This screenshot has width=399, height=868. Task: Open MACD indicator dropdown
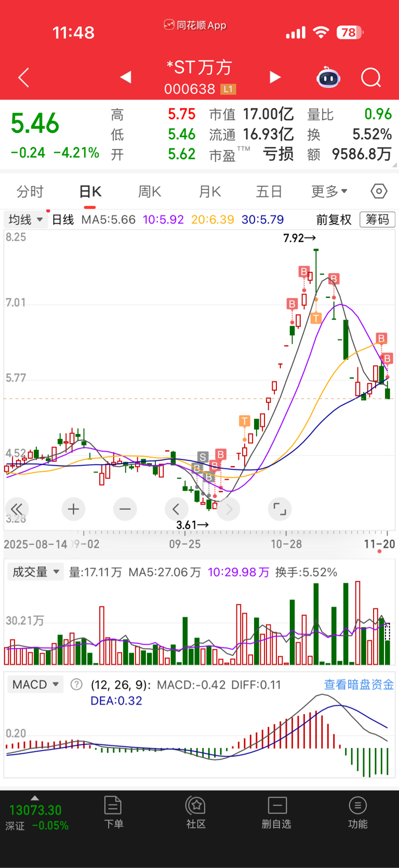[35, 684]
